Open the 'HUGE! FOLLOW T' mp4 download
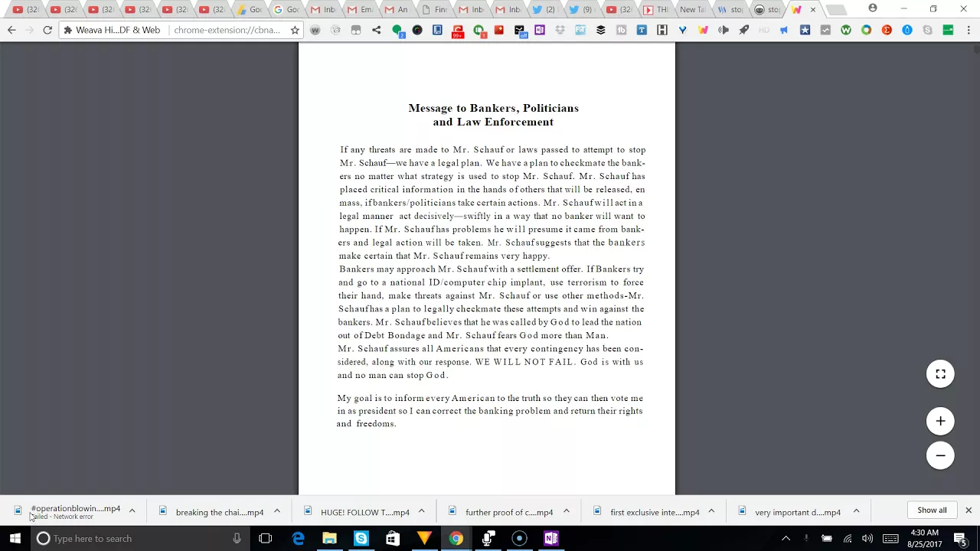The image size is (980, 551). (357, 511)
